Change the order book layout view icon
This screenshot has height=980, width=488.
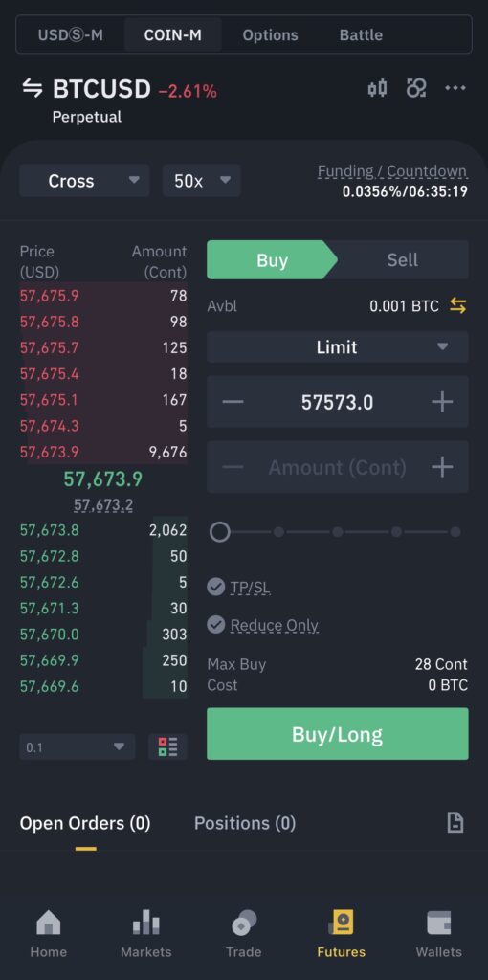[x=167, y=746]
